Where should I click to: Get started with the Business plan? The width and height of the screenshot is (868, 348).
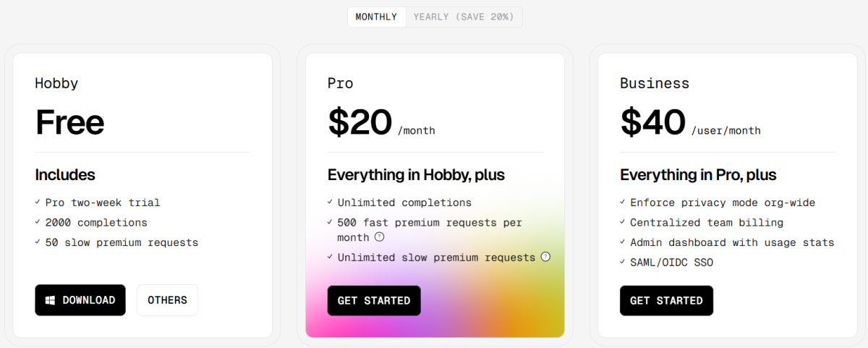pyautogui.click(x=666, y=300)
